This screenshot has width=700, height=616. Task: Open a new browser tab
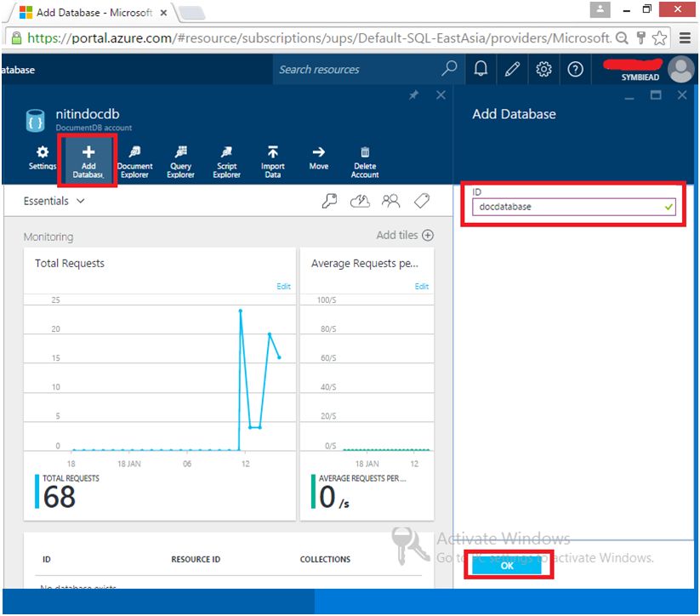(191, 13)
